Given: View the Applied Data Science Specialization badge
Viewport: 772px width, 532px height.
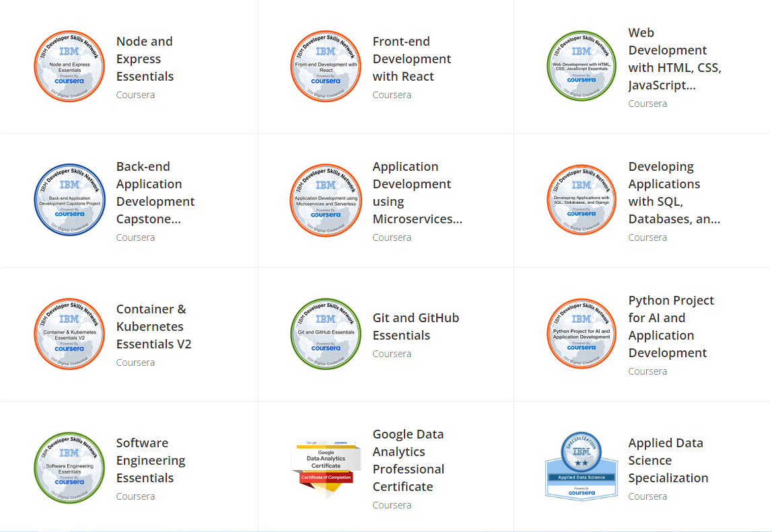Looking at the screenshot, I should point(581,464).
